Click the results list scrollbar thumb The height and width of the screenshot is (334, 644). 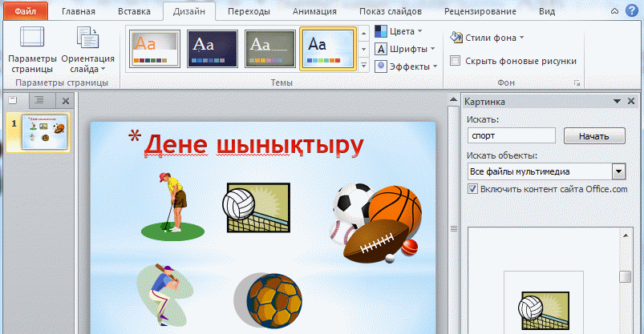point(625,276)
